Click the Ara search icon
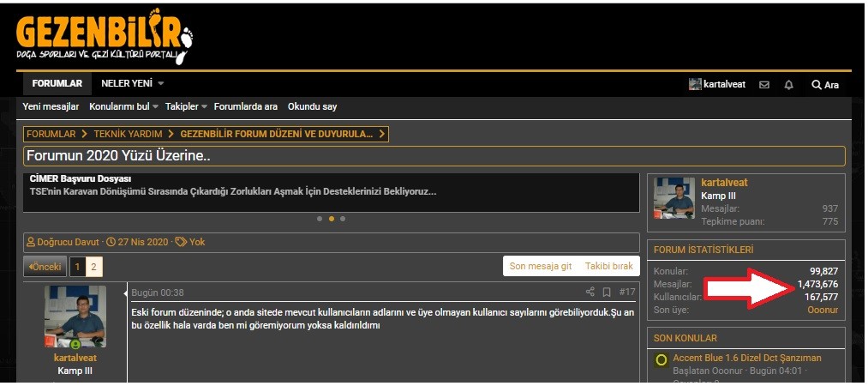868x386 pixels. coord(825,85)
